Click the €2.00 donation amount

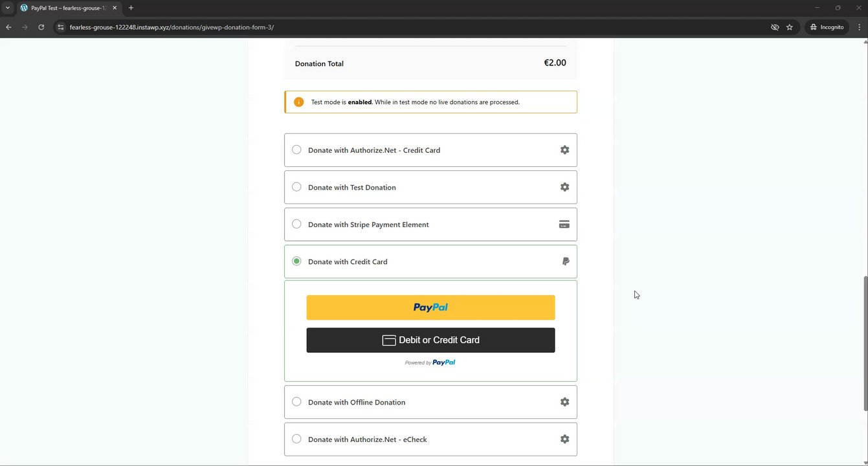click(x=555, y=63)
